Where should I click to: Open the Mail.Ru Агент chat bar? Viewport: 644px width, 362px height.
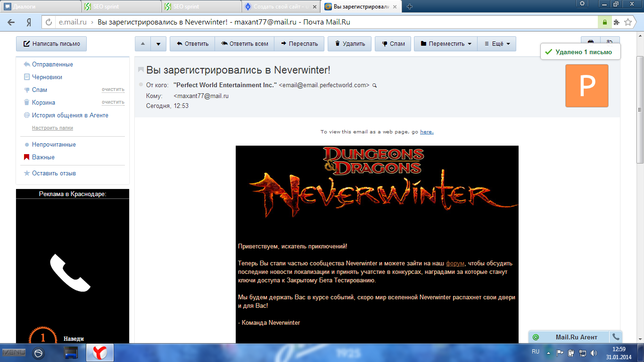[x=570, y=337]
